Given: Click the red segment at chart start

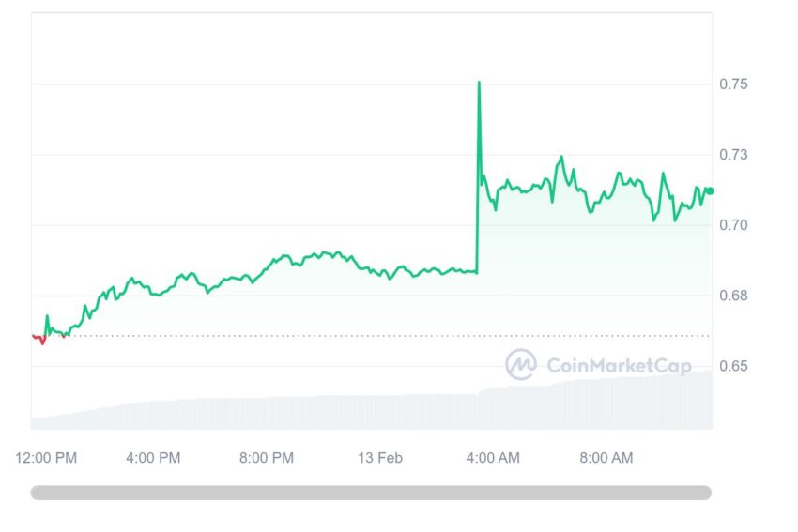Looking at the screenshot, I should pos(38,338).
